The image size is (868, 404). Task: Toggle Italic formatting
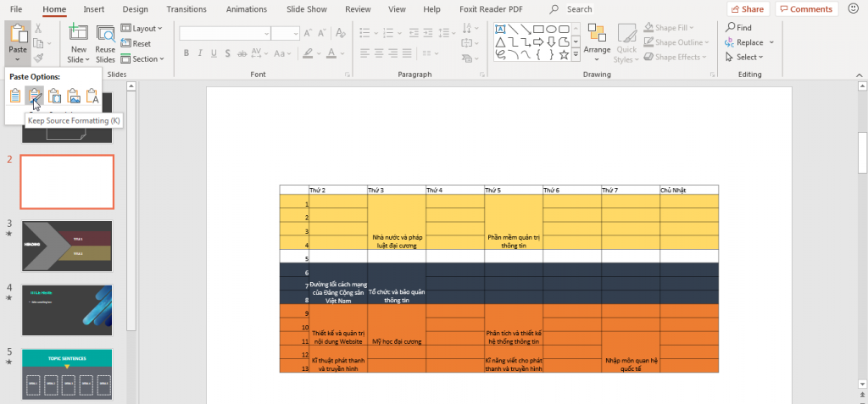tap(200, 53)
